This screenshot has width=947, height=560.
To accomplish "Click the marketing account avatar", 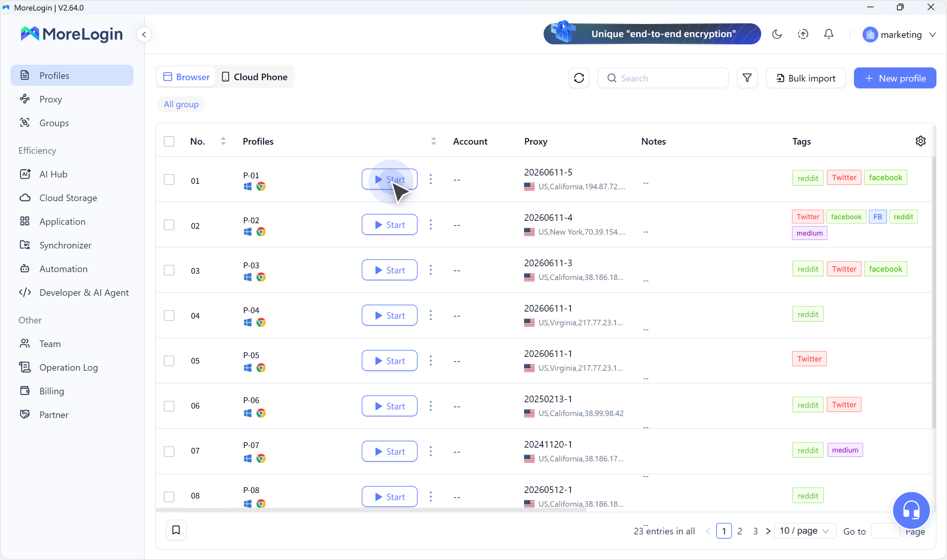I will [870, 35].
